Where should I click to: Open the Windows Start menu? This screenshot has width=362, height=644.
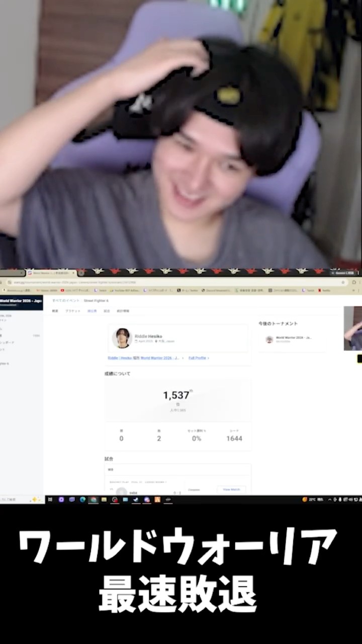tap(50, 500)
